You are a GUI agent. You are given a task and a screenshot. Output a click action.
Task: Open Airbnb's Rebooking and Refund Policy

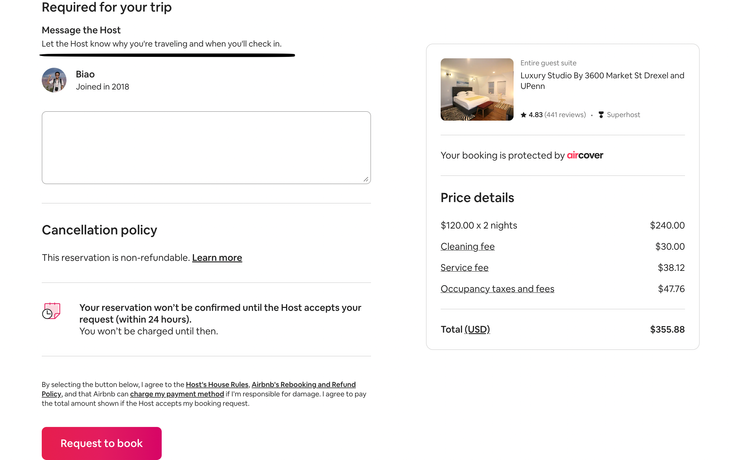tap(303, 385)
